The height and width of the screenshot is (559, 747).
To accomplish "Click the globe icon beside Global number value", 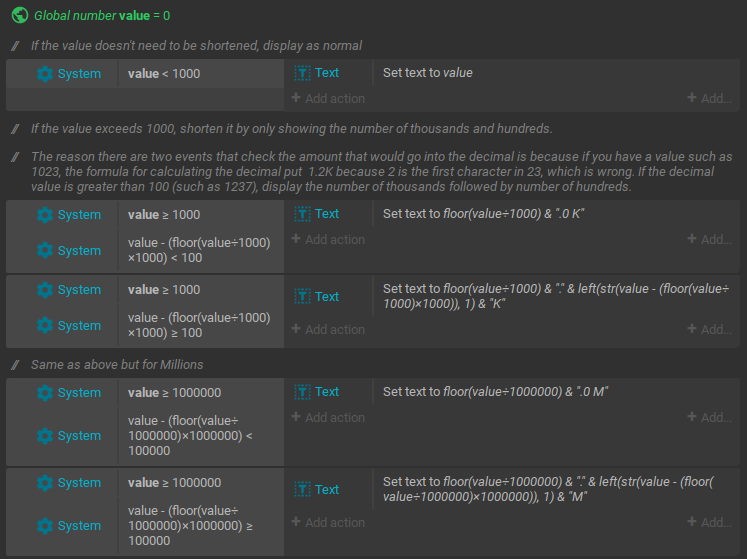I will (x=18, y=17).
